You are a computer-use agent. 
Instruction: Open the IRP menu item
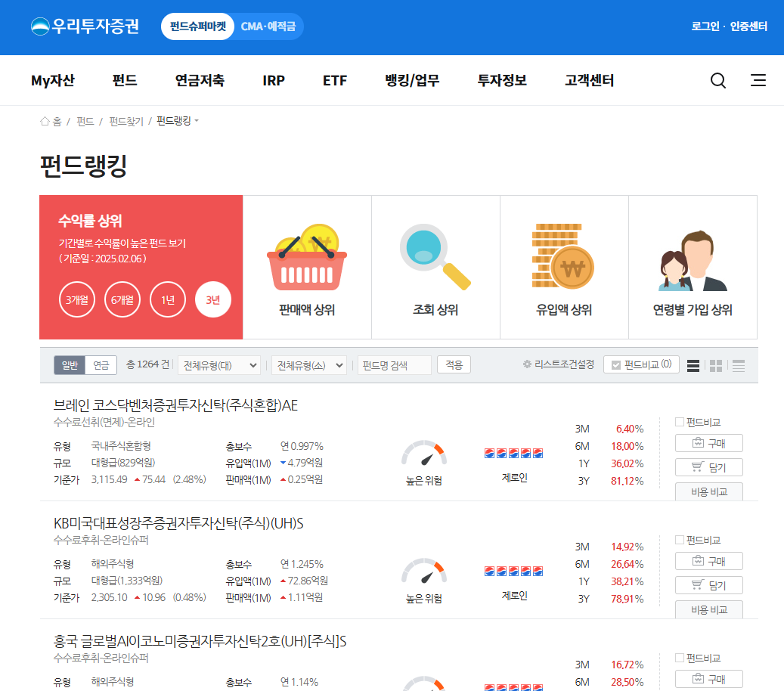273,80
